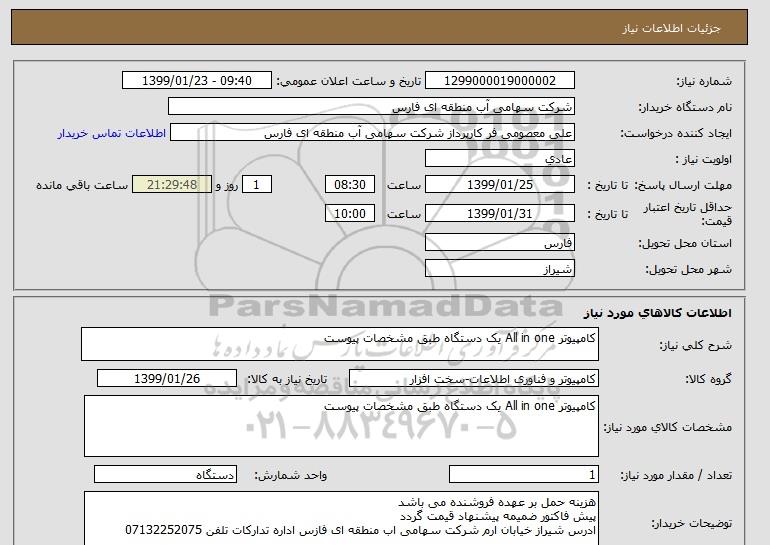Click the announcement date field 1399/01/23 - 09:40

[196, 81]
